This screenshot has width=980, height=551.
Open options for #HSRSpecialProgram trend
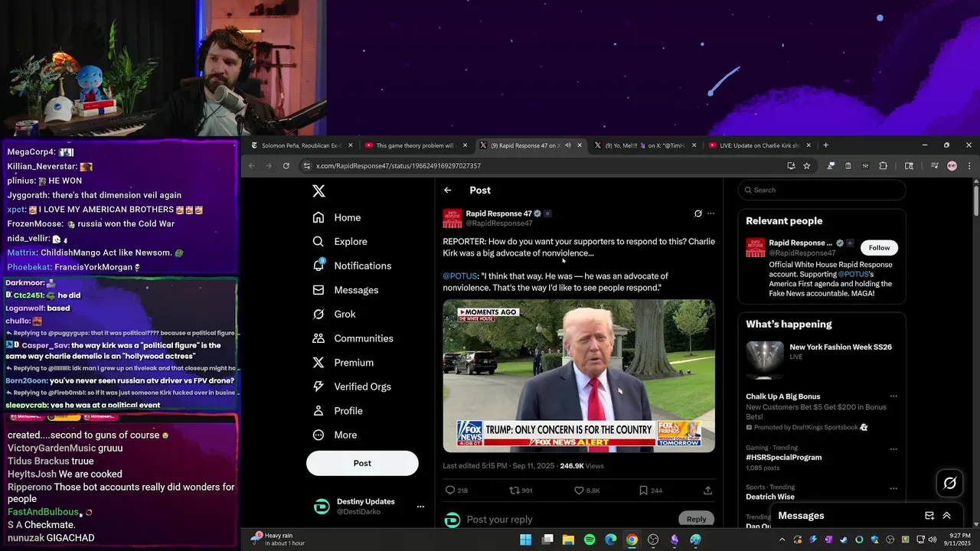tap(893, 448)
